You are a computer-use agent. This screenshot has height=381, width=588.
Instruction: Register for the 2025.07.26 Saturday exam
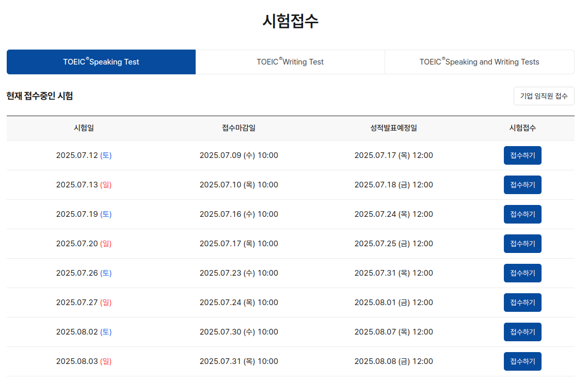pos(522,273)
